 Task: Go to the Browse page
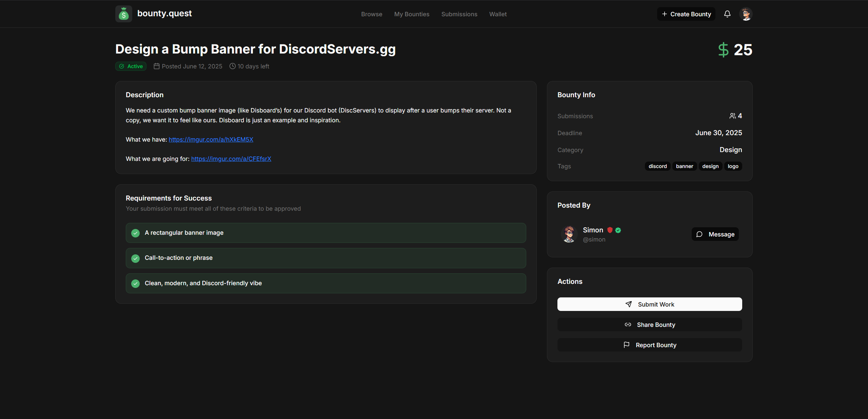pos(372,14)
